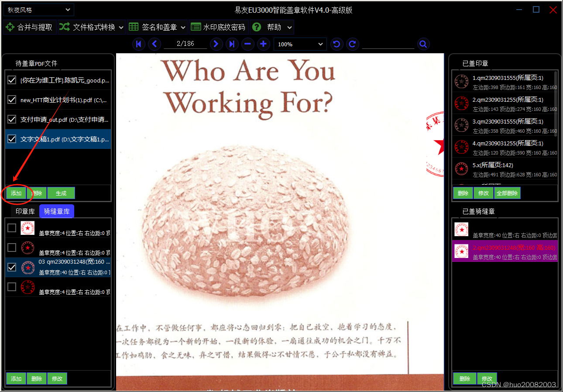
Task: Click the 合并与提取 move icon
Action: (10, 27)
